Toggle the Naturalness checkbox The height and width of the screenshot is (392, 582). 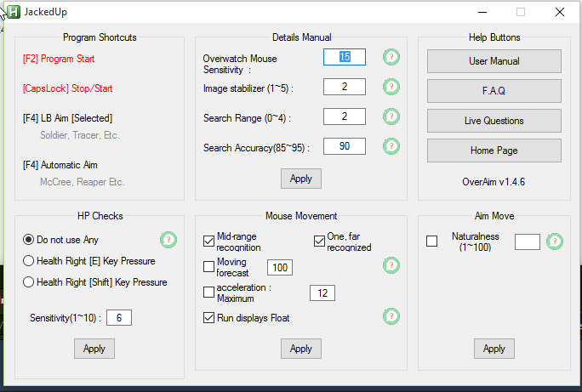[x=431, y=241]
